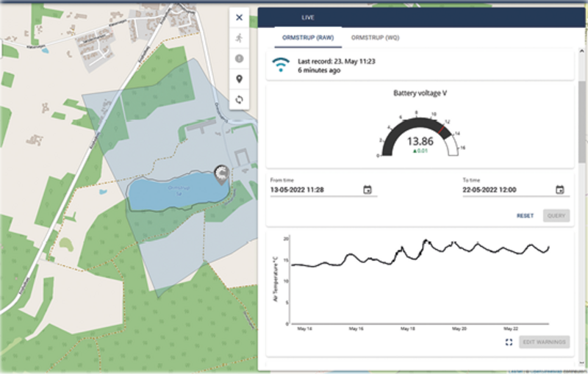
Task: Open the From time calendar picker
Action: (x=367, y=190)
